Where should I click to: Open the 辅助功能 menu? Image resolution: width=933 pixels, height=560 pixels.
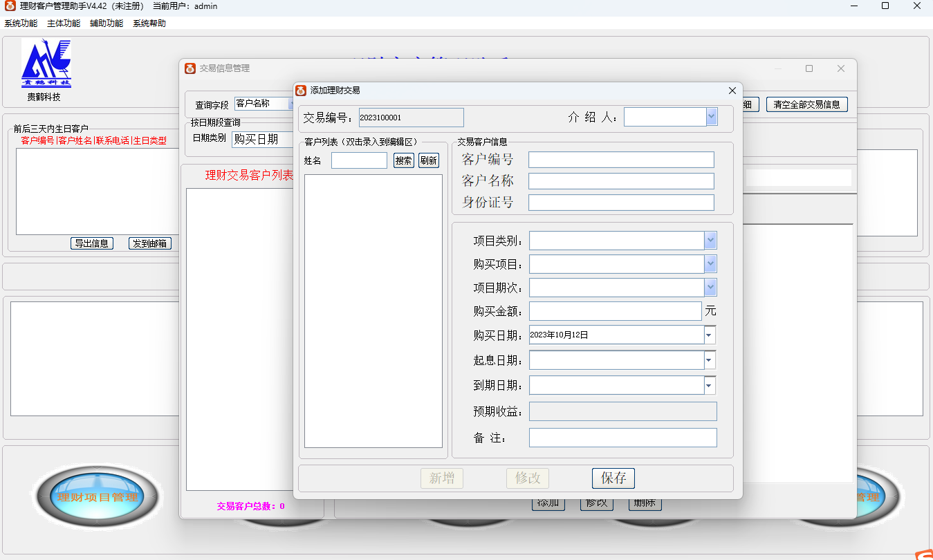click(107, 24)
